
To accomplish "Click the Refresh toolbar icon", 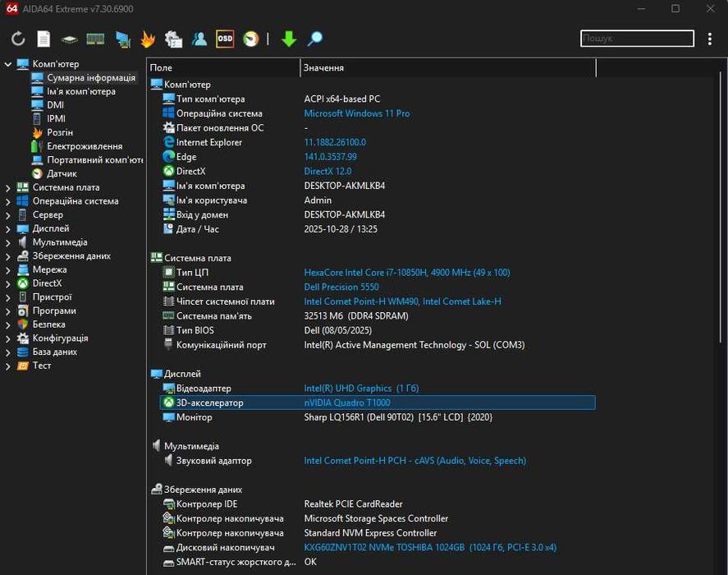I will (18, 39).
